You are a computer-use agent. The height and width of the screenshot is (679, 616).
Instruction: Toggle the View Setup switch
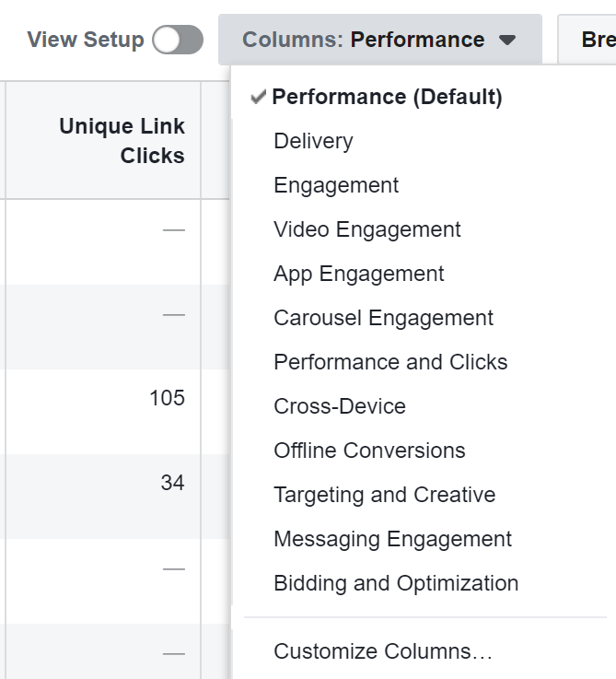point(178,40)
